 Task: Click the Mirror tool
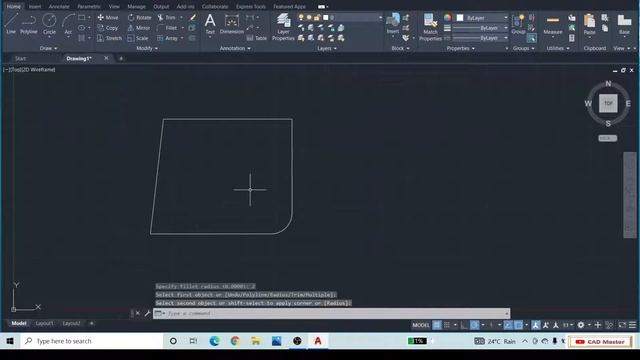pyautogui.click(x=139, y=28)
